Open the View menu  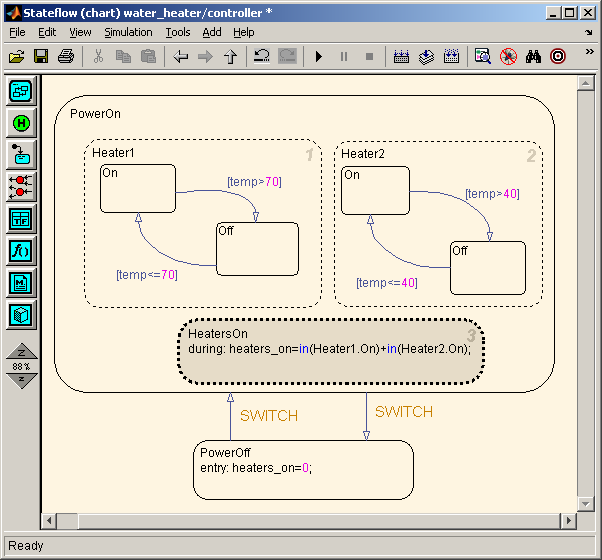[80, 32]
